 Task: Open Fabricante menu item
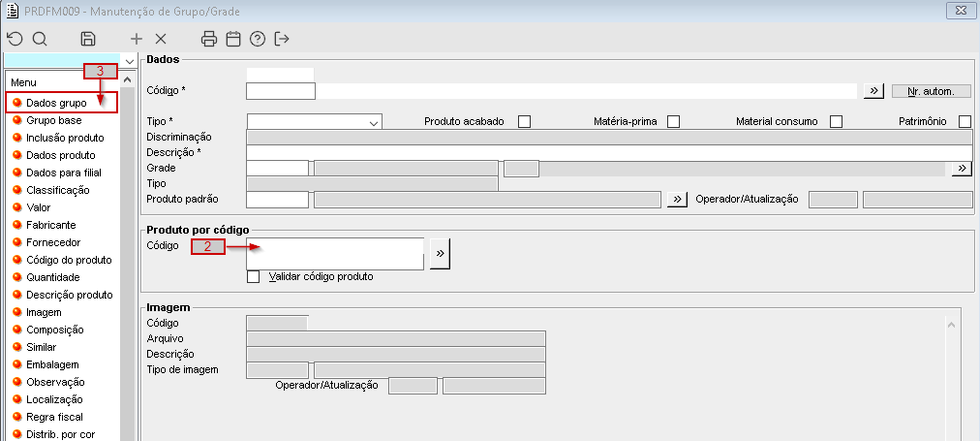[50, 225]
